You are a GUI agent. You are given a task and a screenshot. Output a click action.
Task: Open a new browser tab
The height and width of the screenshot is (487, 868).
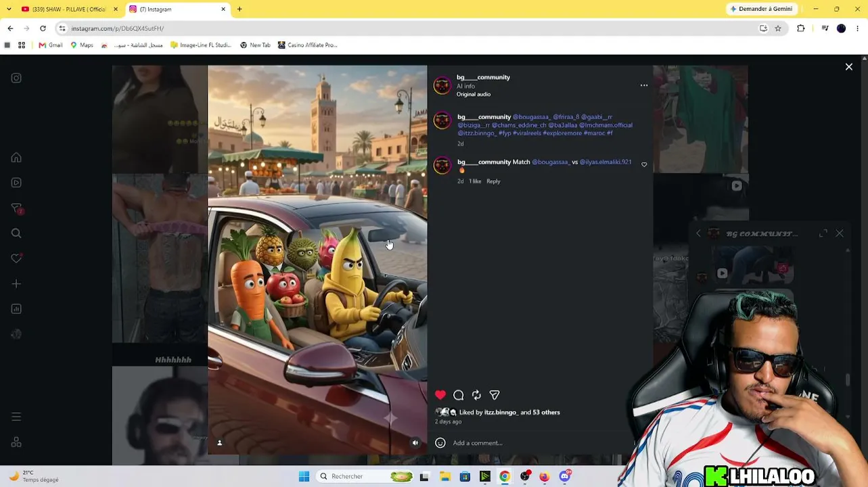click(239, 9)
